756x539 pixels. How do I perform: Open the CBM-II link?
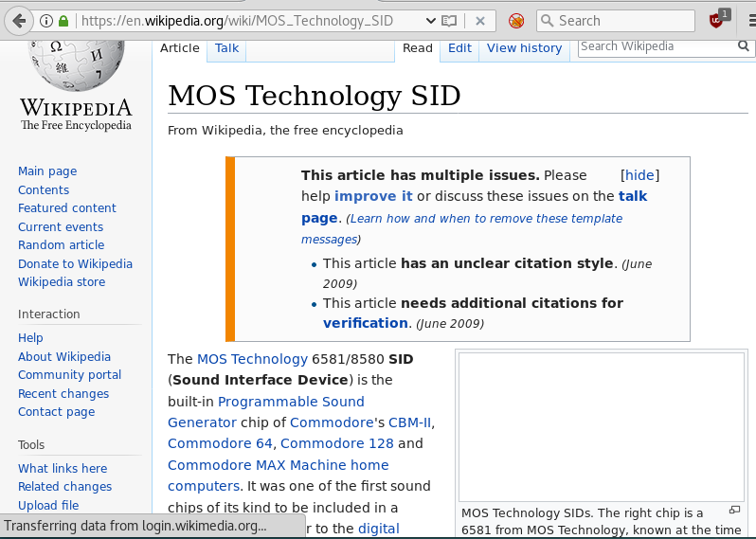(409, 422)
